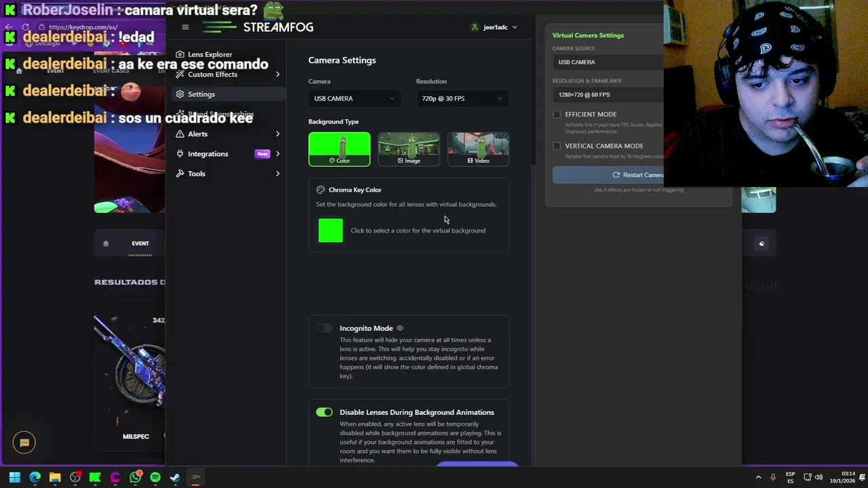
Task: Click the jeer1adc user avatar icon
Action: (475, 27)
